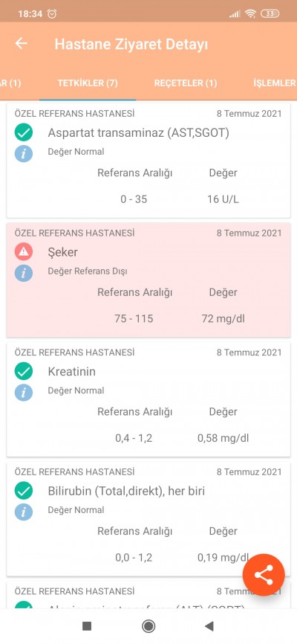
Task: Tap the Android back triangle button
Action: (209, 626)
